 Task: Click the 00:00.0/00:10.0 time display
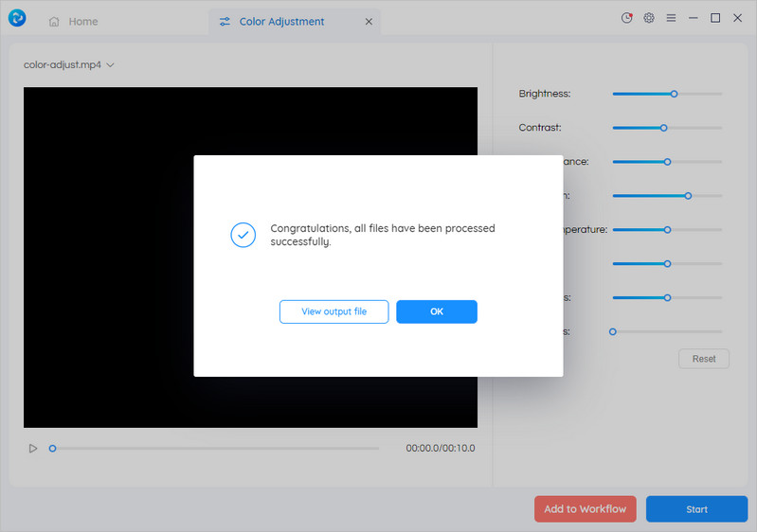[441, 448]
